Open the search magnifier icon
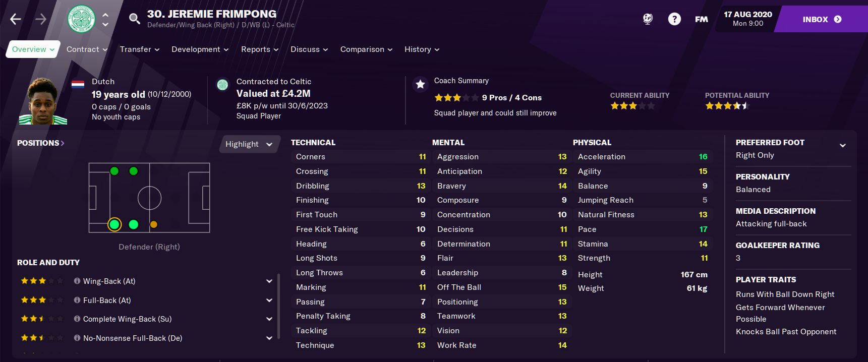 [134, 19]
